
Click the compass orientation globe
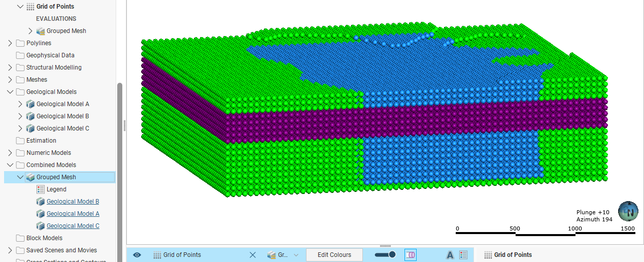628,211
